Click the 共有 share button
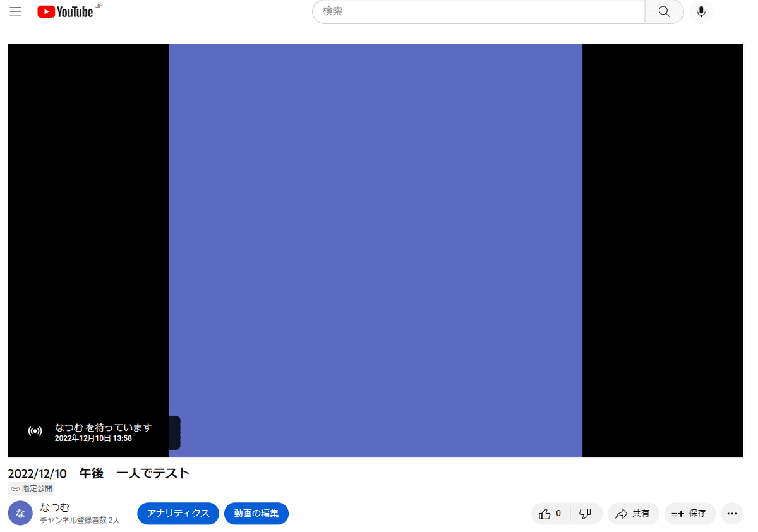 [x=634, y=514]
